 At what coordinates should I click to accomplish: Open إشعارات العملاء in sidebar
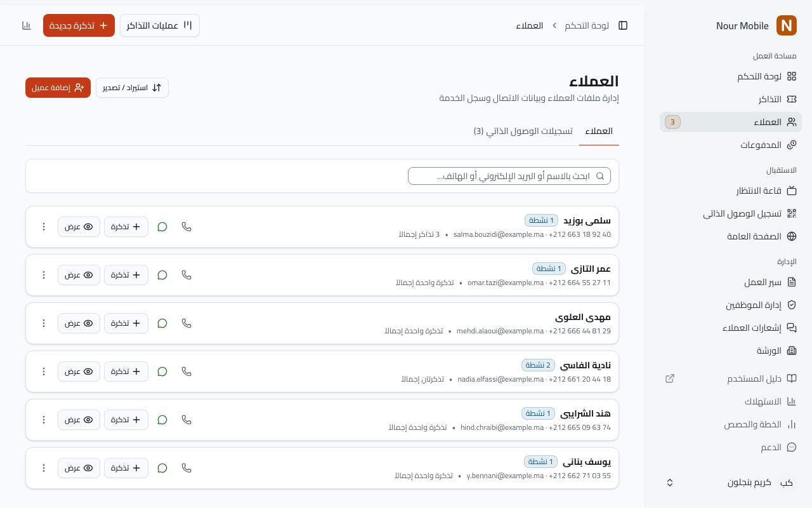pos(731,328)
